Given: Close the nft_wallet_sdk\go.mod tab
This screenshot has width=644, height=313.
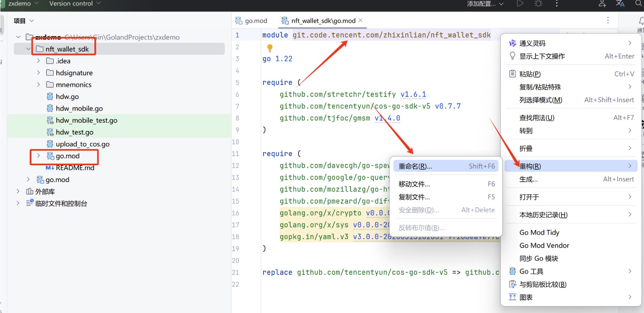Looking at the screenshot, I should point(361,20).
